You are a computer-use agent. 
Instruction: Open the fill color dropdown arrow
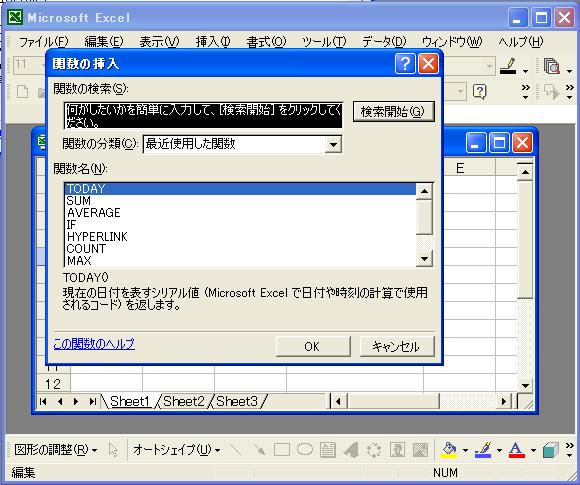(465, 451)
